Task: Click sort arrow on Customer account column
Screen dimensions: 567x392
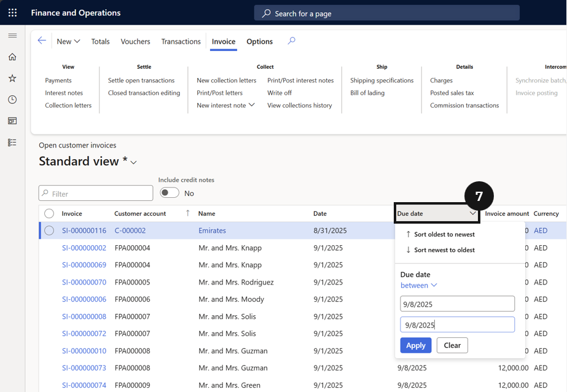Action: [188, 213]
